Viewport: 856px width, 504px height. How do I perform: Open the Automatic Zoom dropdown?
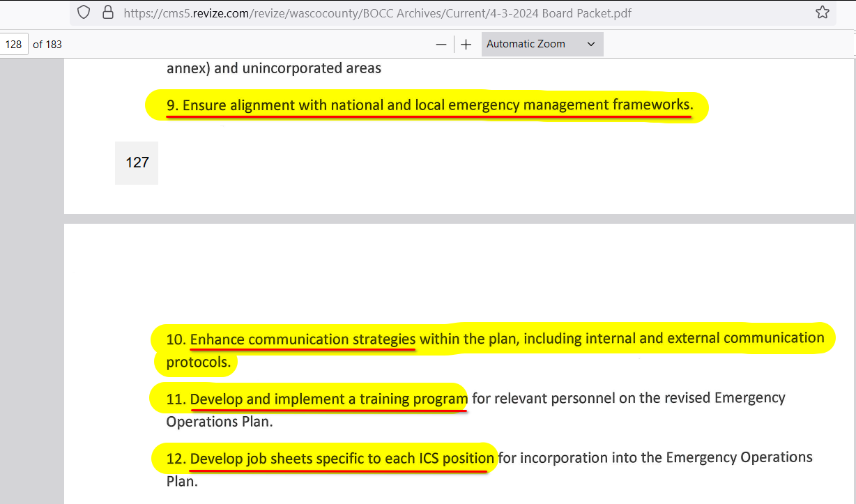pyautogui.click(x=542, y=44)
